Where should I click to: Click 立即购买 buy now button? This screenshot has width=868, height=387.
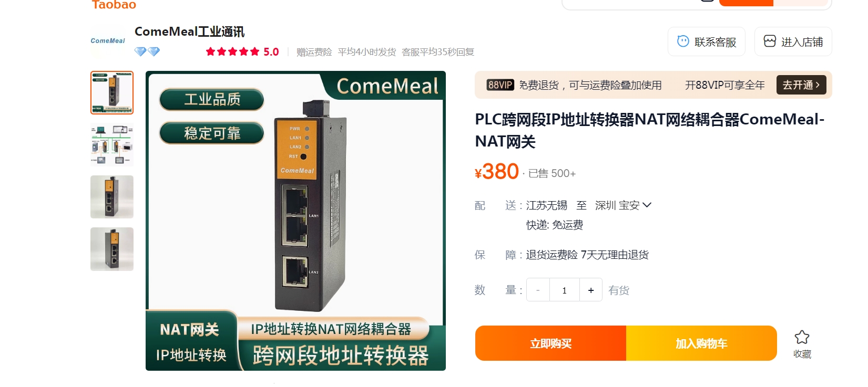click(550, 343)
